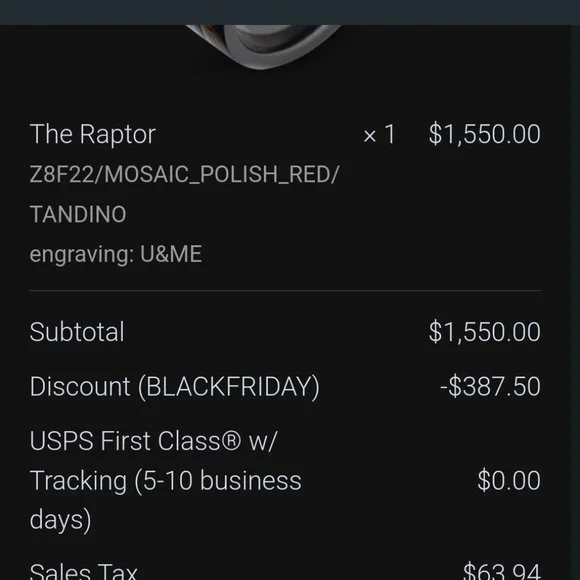
Task: Tap the $0.00 shipping cost
Action: (x=509, y=480)
